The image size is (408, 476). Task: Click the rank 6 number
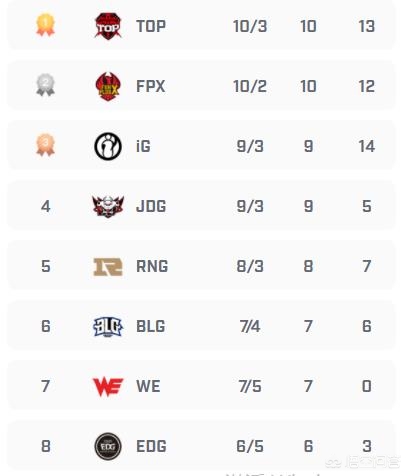click(46, 326)
